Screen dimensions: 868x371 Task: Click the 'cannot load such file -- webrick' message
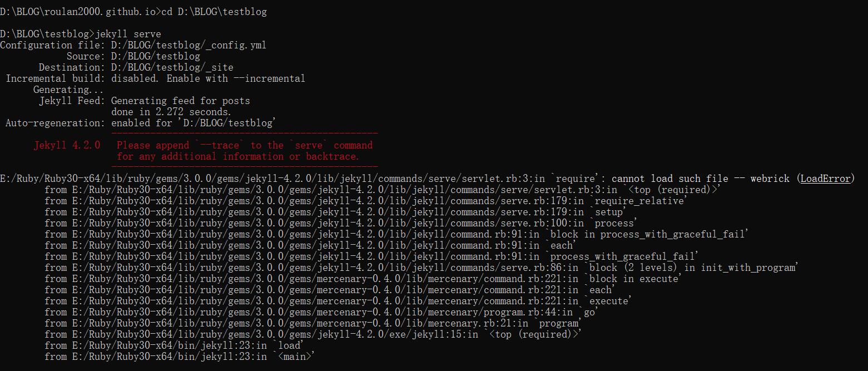(701, 179)
